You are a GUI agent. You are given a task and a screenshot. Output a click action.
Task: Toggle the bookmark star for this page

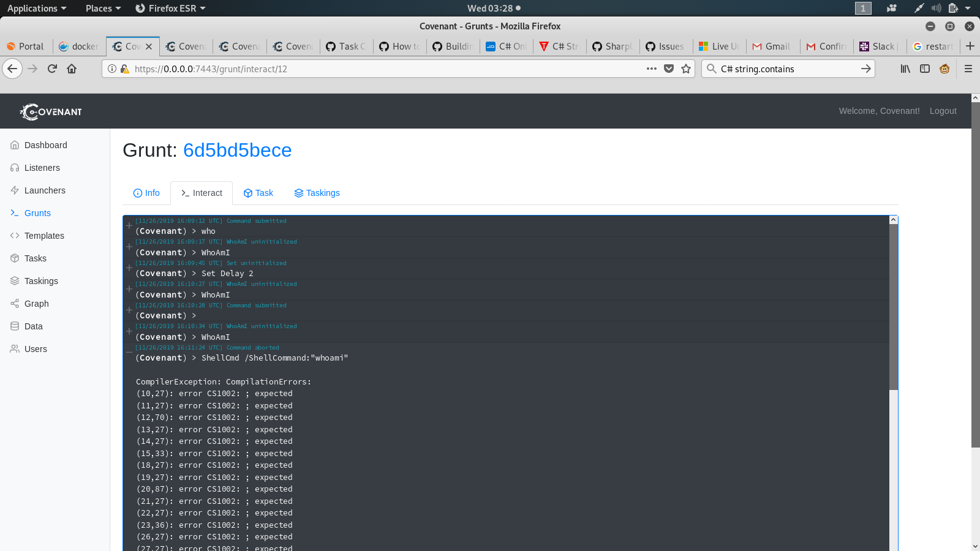tap(685, 69)
